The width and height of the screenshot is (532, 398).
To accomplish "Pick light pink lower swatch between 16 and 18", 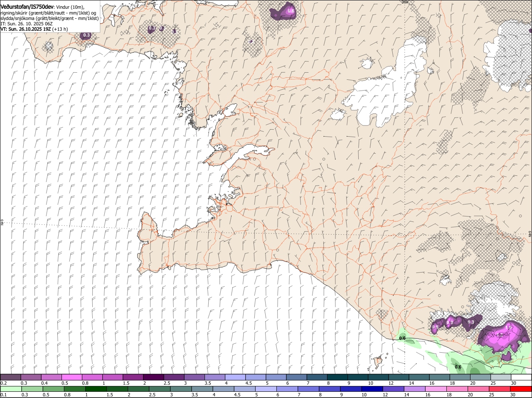I will tap(436, 389).
